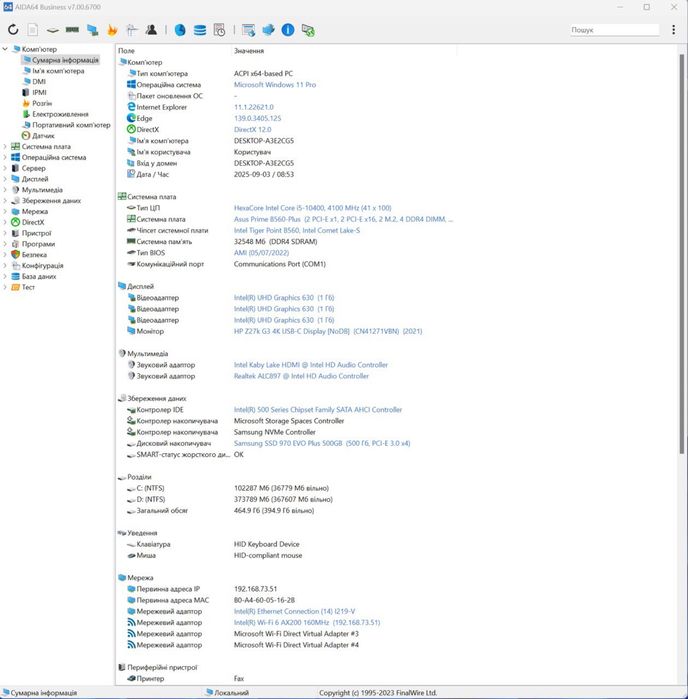The height and width of the screenshot is (699, 688).
Task: Open the Asus Prime B560-Plus link
Action: (x=343, y=219)
